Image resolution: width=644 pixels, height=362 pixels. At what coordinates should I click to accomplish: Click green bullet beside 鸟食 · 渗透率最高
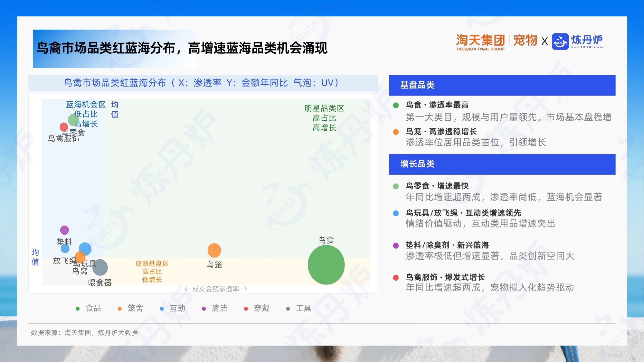[x=396, y=105]
